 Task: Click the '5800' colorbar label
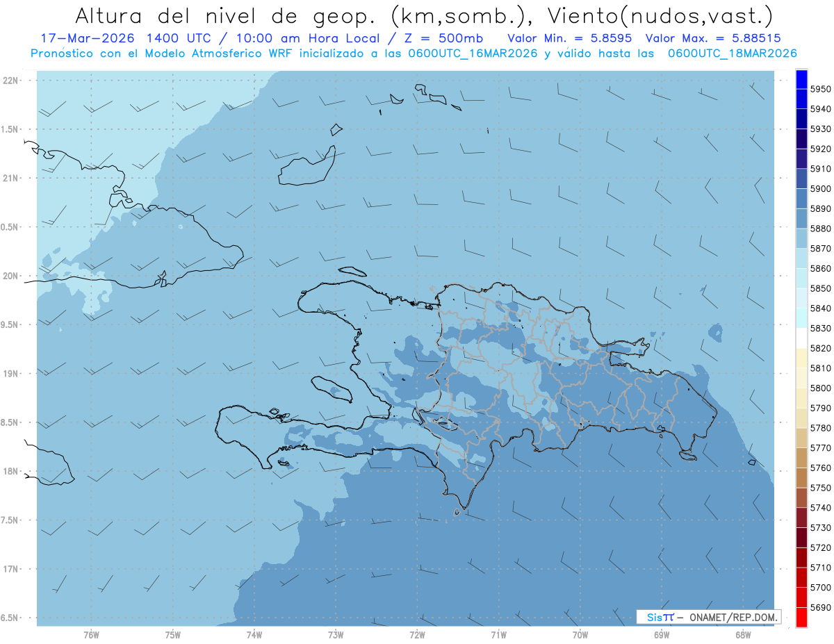[x=821, y=388]
